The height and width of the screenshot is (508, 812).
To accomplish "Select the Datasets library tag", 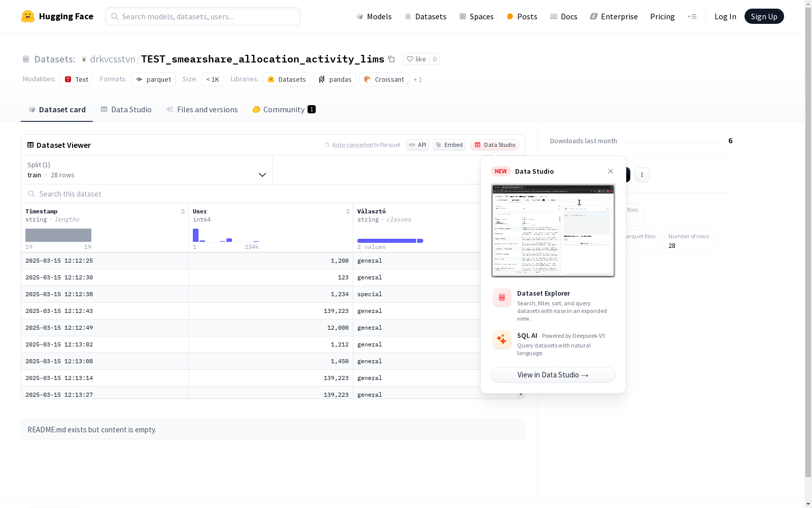I will [287, 79].
